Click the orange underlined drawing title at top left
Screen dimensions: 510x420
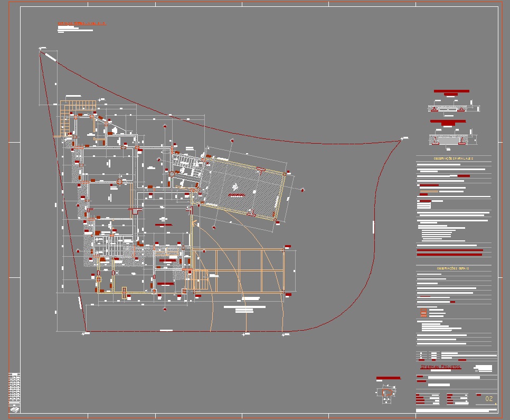point(82,23)
